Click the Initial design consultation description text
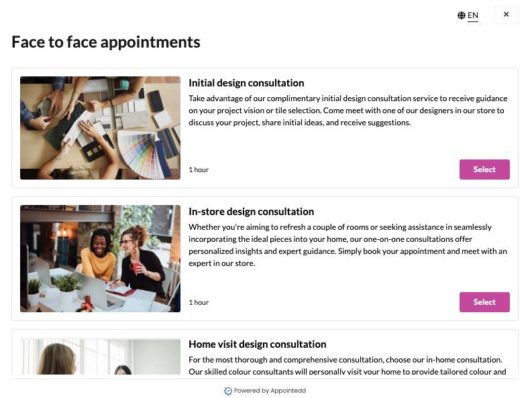Image resolution: width=532 pixels, height=398 pixels. pos(348,111)
